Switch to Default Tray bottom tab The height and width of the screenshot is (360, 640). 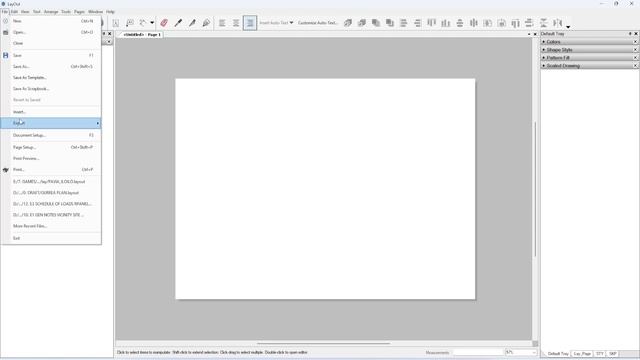pos(558,353)
